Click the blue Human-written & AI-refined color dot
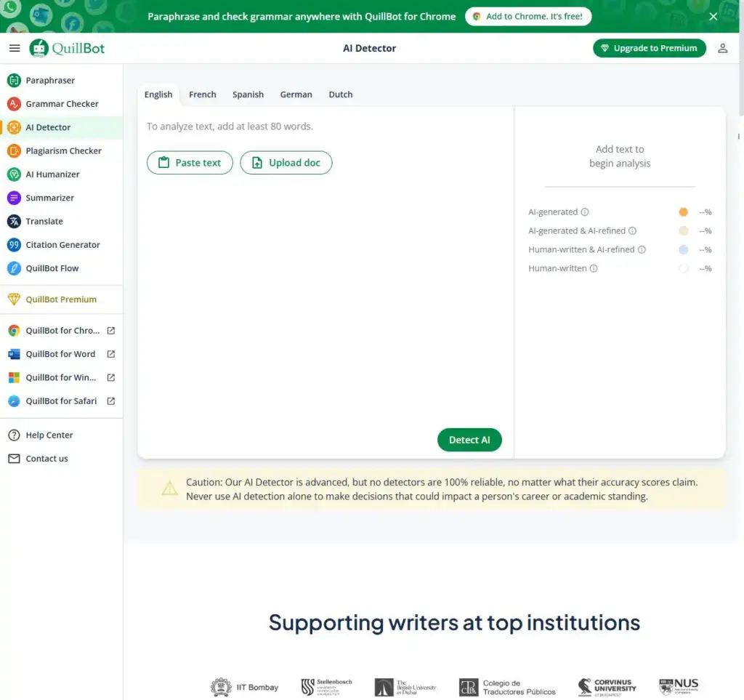744x700 pixels. [683, 249]
